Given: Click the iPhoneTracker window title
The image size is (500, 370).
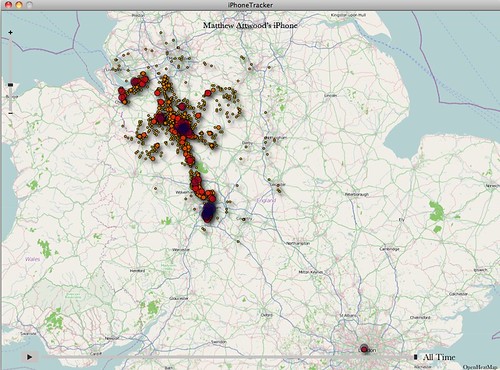Looking at the screenshot, I should 250,5.
